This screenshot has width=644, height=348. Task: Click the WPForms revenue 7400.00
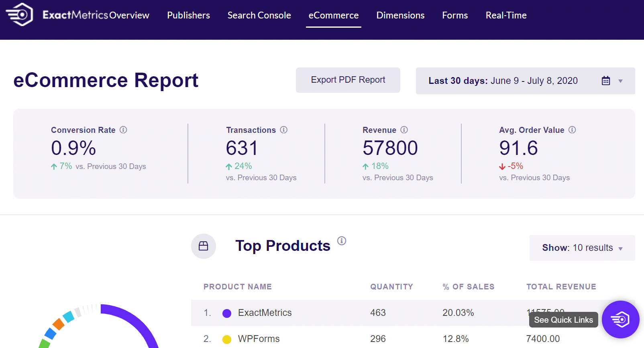[543, 339]
